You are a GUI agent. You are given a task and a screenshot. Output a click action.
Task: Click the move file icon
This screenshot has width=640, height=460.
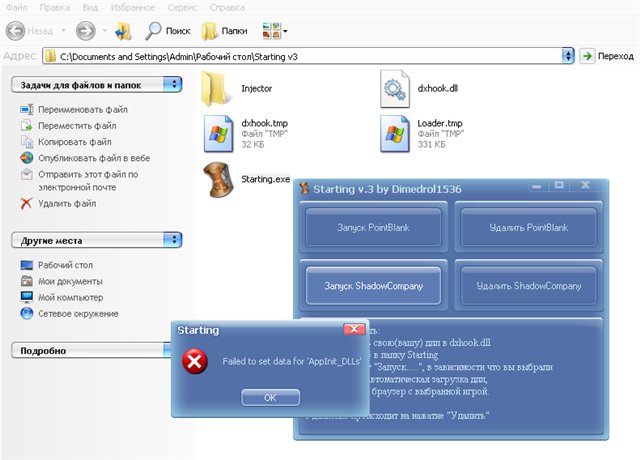click(x=27, y=126)
